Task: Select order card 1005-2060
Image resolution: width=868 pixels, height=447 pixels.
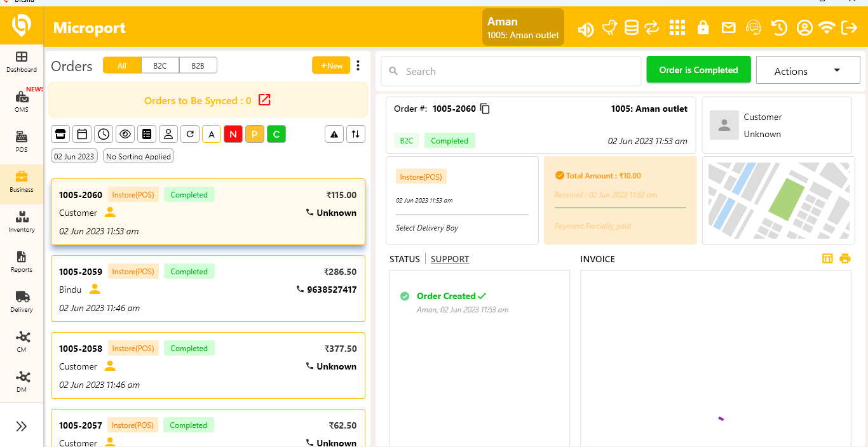Action: [208, 212]
